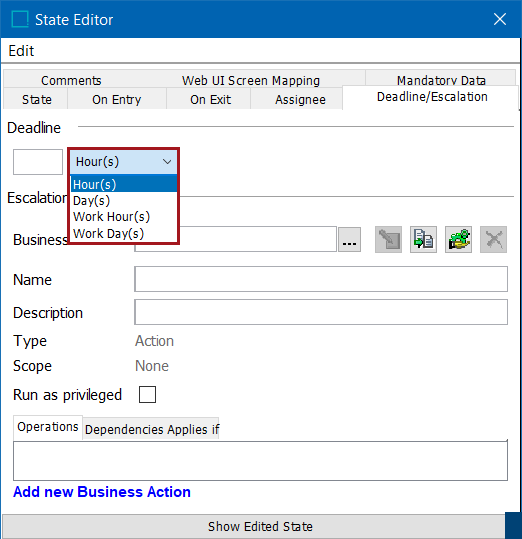Collapse the Hour(s) deadline unit dropdown
Screen dimensions: 522x539
point(124,162)
